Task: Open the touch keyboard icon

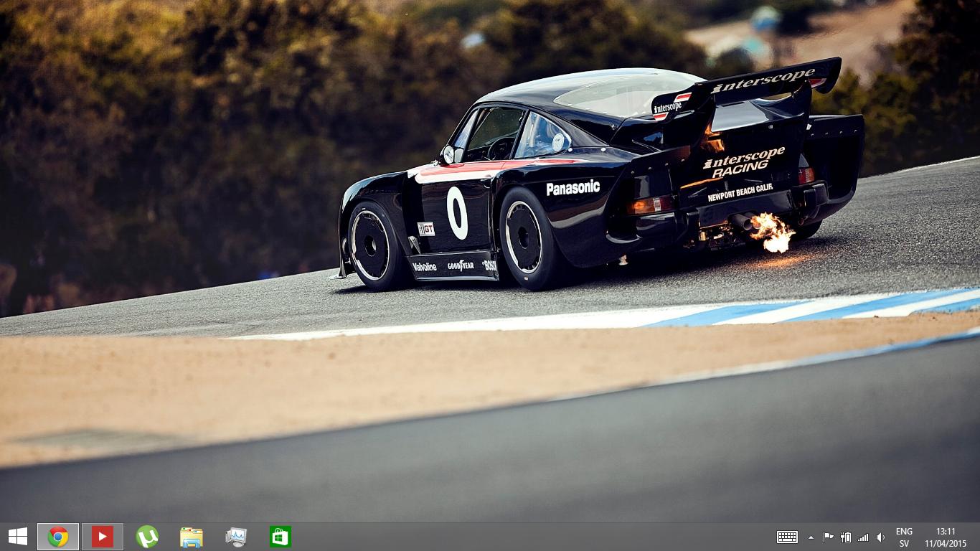Action: [787, 537]
